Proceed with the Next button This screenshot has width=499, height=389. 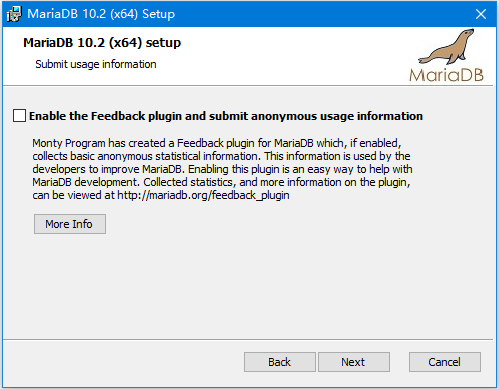354,362
